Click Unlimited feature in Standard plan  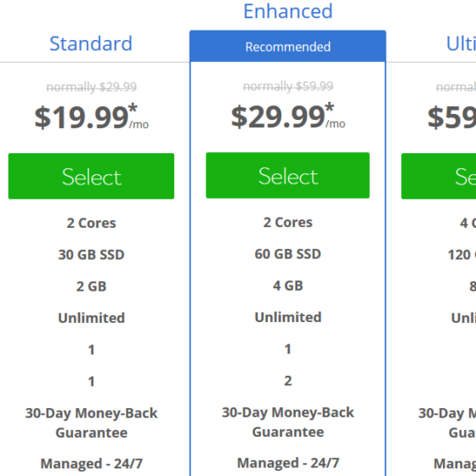pos(92,318)
